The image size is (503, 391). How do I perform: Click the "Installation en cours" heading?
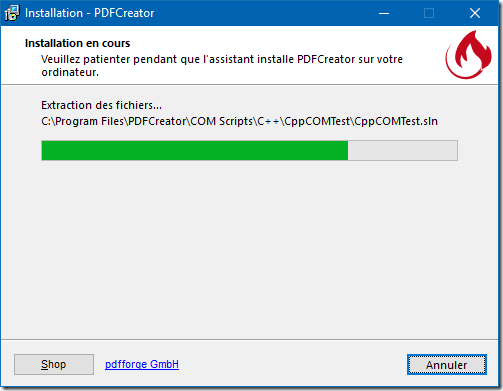coord(77,43)
